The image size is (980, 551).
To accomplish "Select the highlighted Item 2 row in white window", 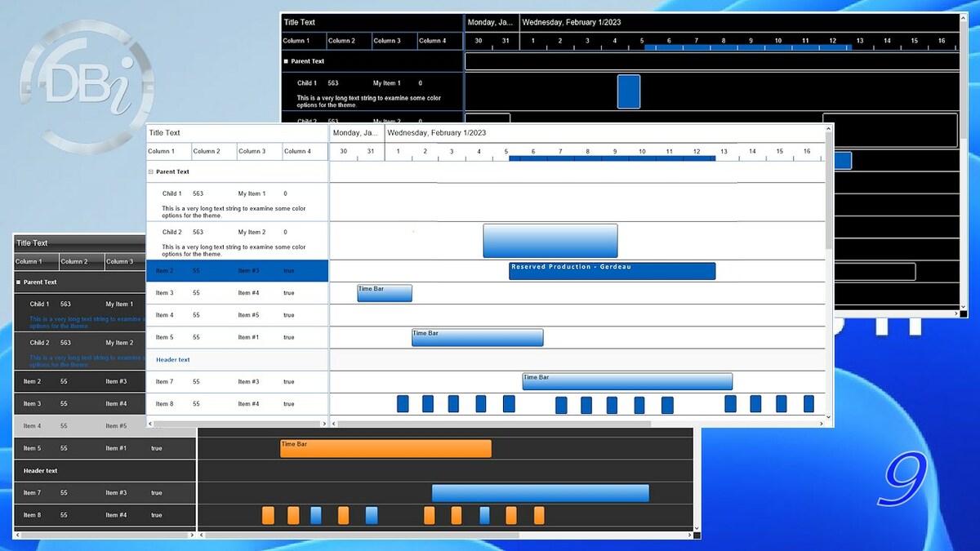I will pyautogui.click(x=238, y=271).
